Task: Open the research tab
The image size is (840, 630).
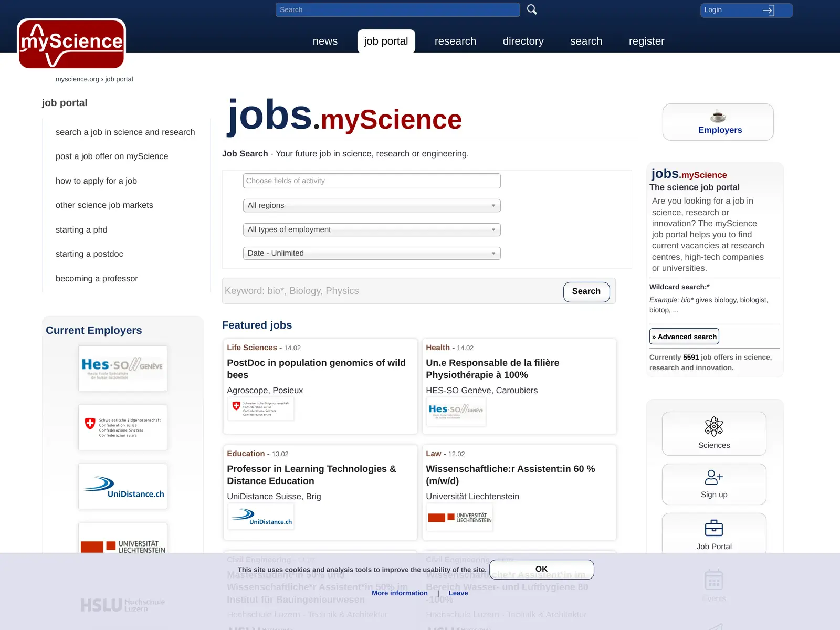Action: 455,41
